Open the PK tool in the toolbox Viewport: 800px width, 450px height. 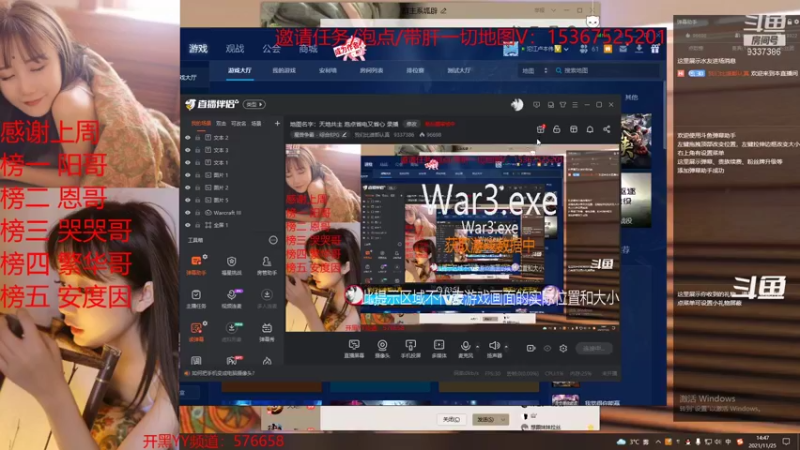click(x=232, y=361)
